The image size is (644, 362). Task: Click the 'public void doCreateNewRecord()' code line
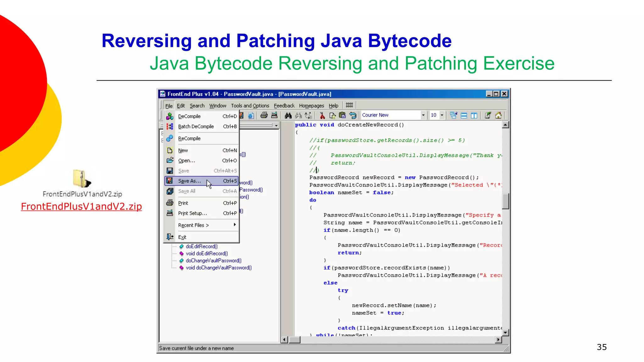[349, 125]
